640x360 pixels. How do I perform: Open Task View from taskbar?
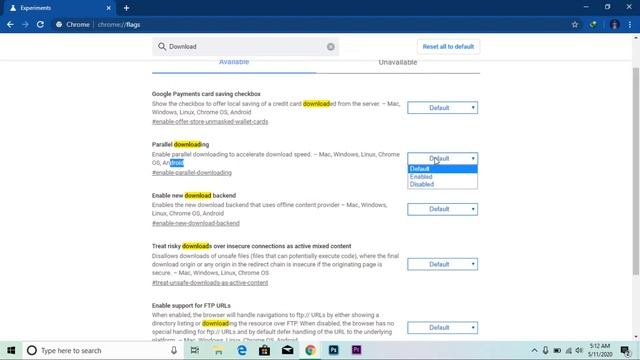click(x=195, y=350)
